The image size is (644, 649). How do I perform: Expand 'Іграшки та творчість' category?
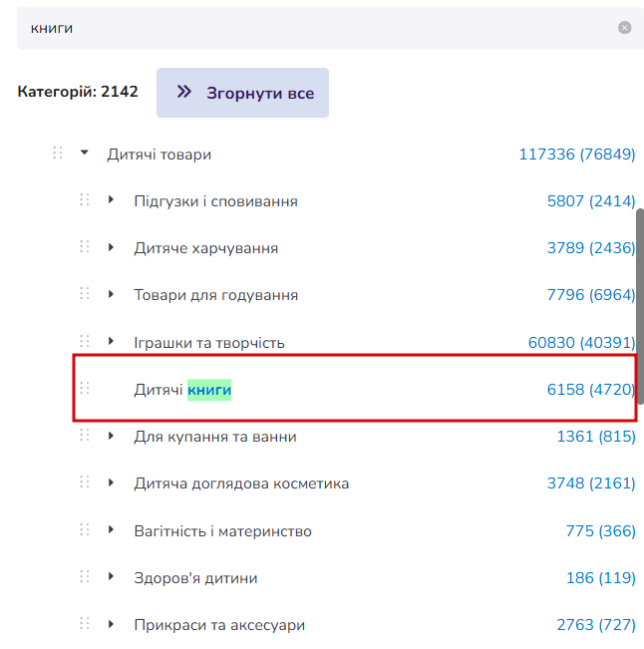tap(111, 341)
